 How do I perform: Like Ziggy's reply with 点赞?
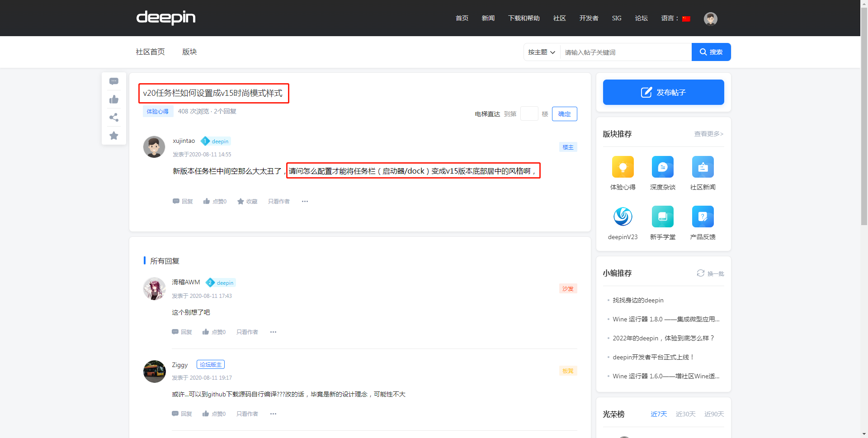pos(214,414)
